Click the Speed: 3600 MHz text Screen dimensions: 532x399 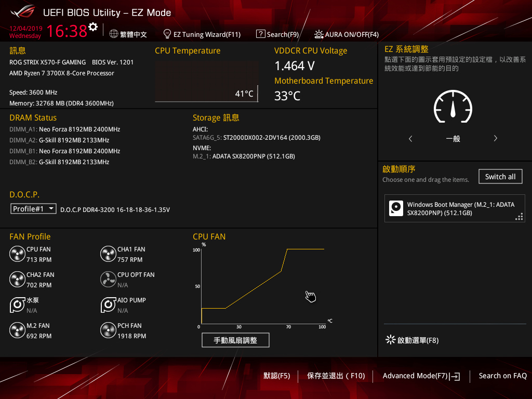[33, 92]
